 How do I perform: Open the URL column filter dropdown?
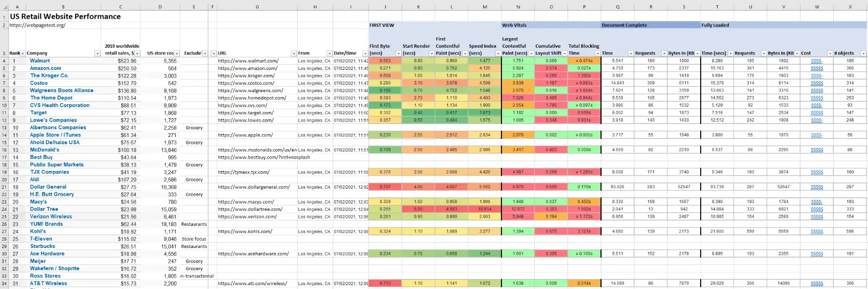point(294,54)
